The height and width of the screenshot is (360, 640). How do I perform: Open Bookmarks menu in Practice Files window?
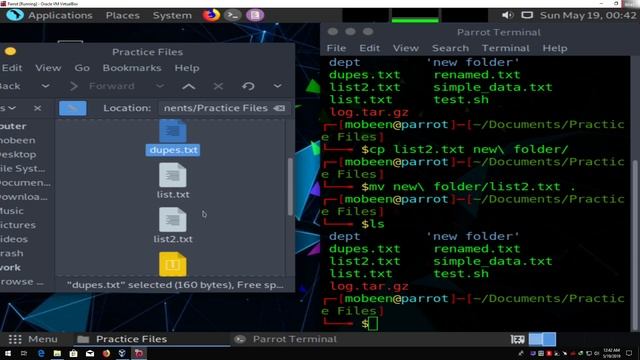tap(132, 68)
